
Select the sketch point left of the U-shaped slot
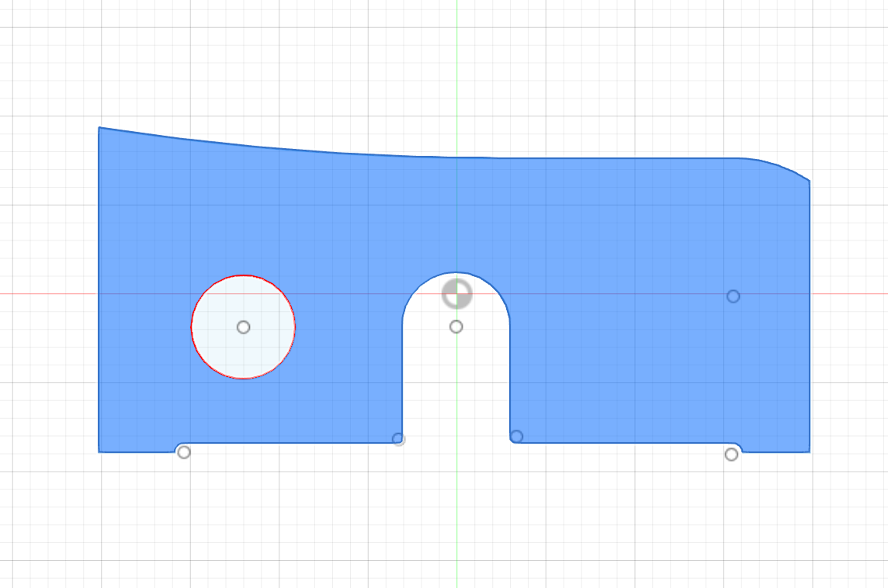coord(399,439)
